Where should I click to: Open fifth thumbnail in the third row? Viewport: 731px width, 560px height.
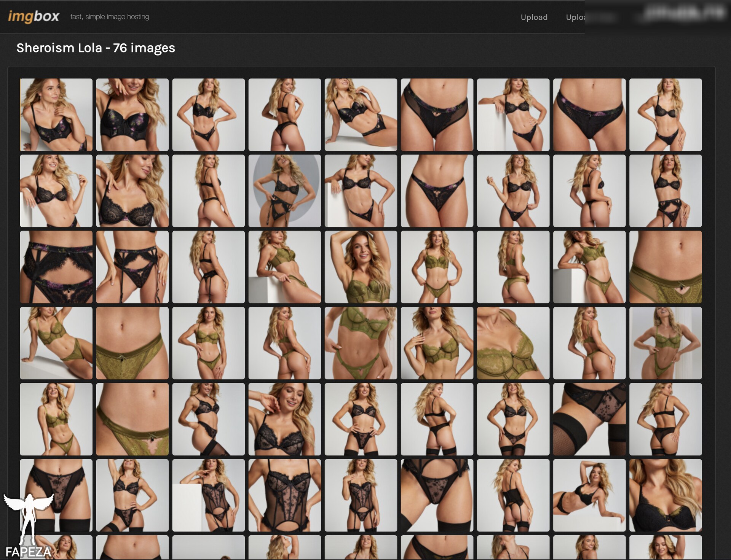361,267
